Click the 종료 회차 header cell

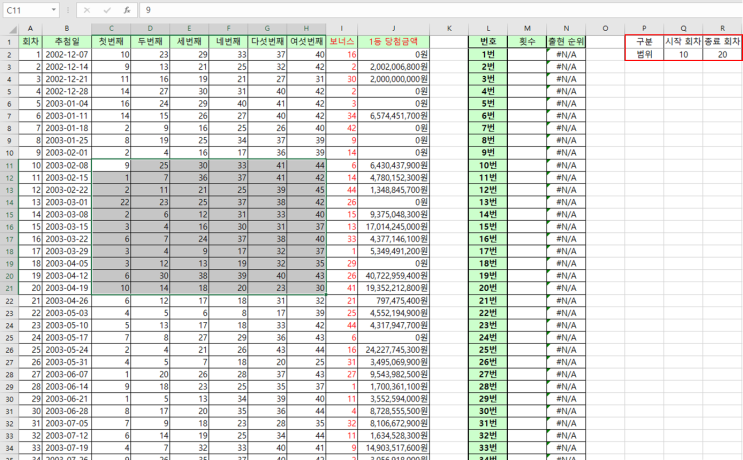[x=722, y=42]
